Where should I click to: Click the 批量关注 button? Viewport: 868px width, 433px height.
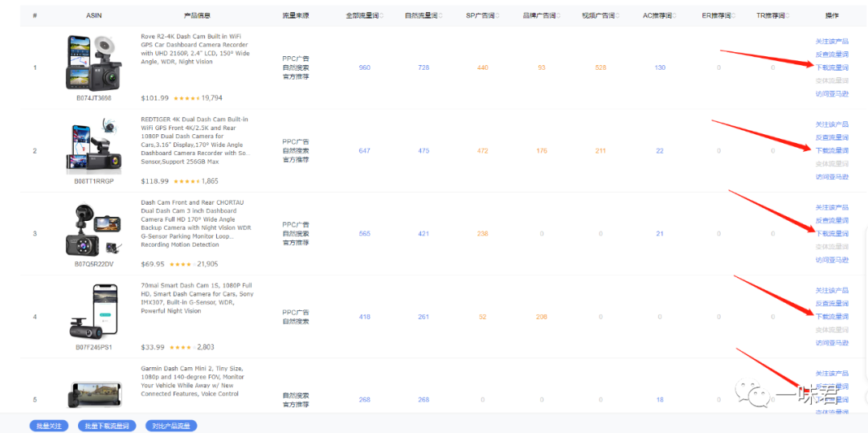[x=49, y=426]
